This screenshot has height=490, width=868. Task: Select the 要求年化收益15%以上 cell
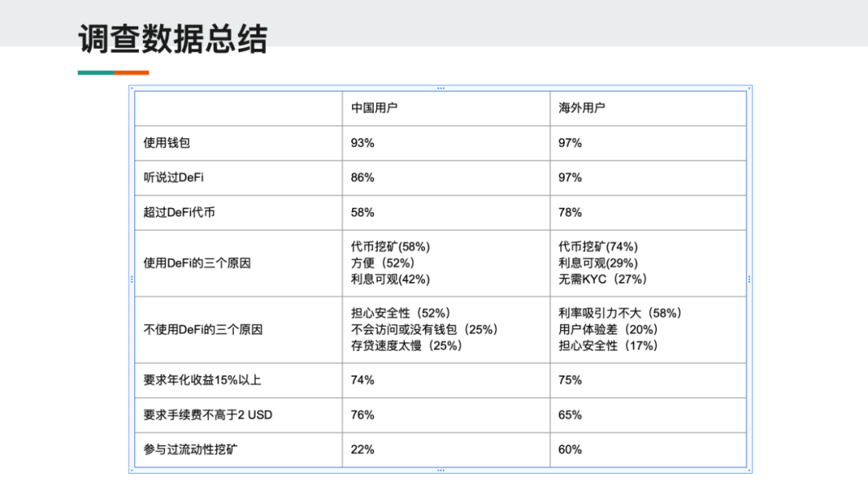click(239, 381)
